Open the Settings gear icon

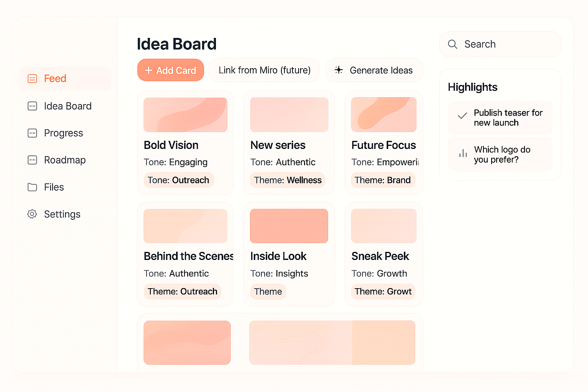point(32,214)
